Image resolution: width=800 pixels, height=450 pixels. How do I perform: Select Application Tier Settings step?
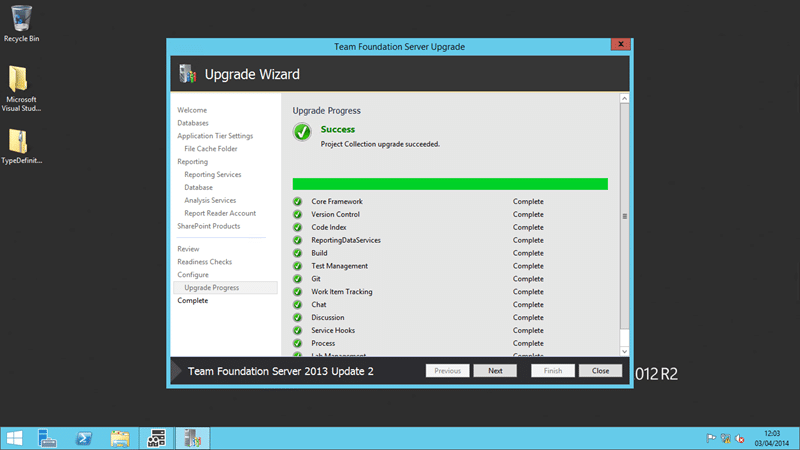click(x=215, y=136)
